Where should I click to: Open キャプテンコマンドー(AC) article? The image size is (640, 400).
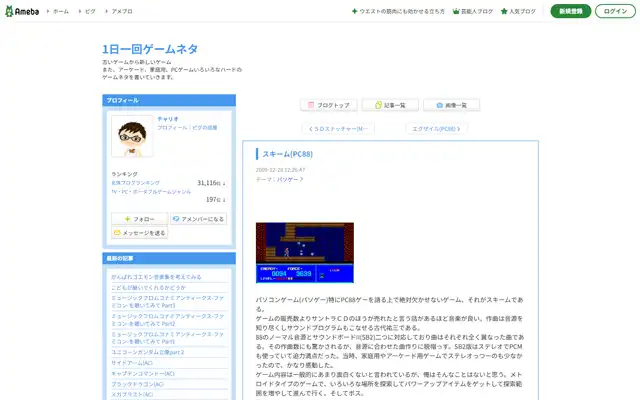pos(143,373)
